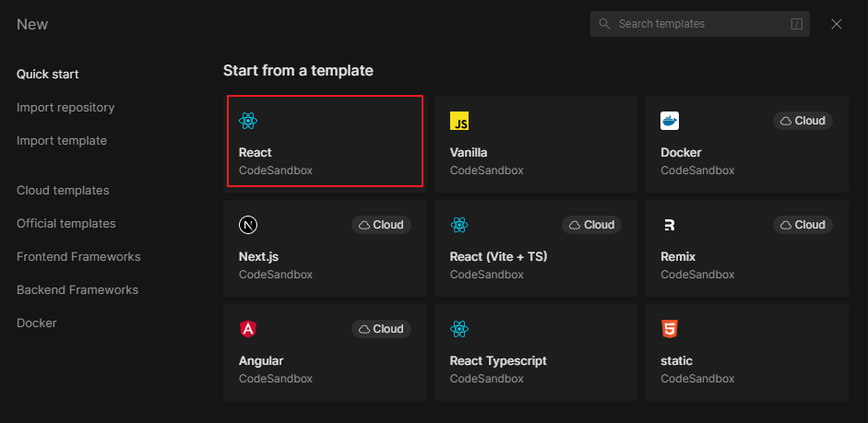Choose the Vanilla template card

tap(536, 145)
